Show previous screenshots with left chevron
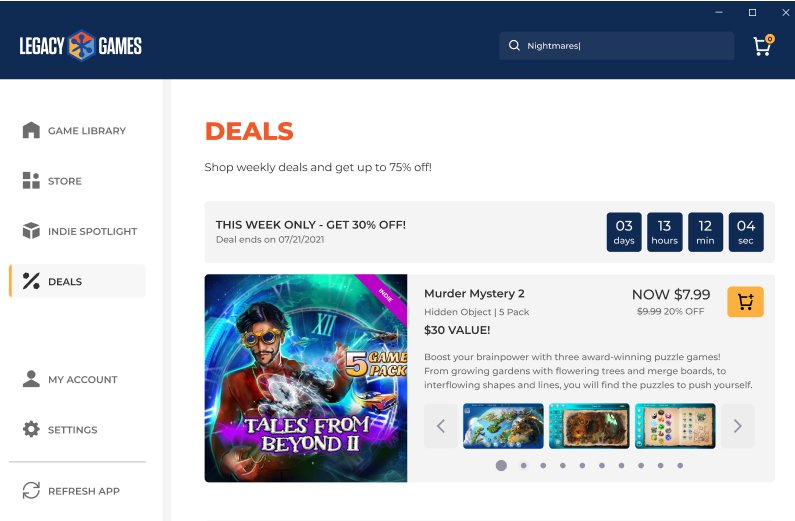The image size is (795, 521). pos(441,426)
